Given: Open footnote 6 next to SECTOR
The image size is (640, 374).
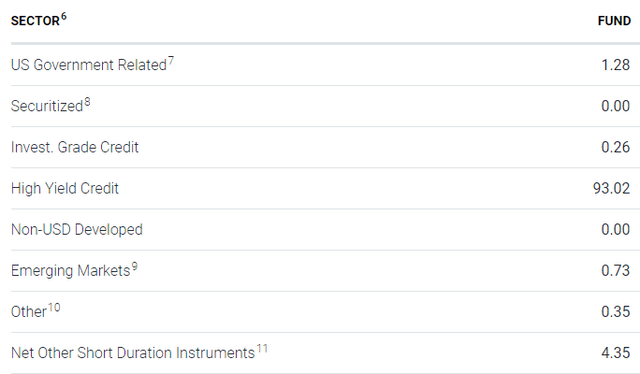Looking at the screenshot, I should click(x=64, y=17).
